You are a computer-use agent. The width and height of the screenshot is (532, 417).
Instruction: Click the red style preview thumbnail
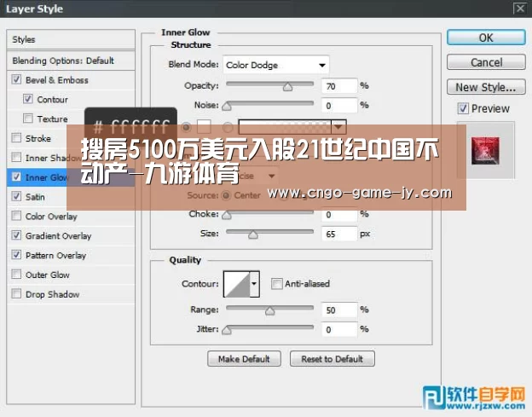(485, 151)
